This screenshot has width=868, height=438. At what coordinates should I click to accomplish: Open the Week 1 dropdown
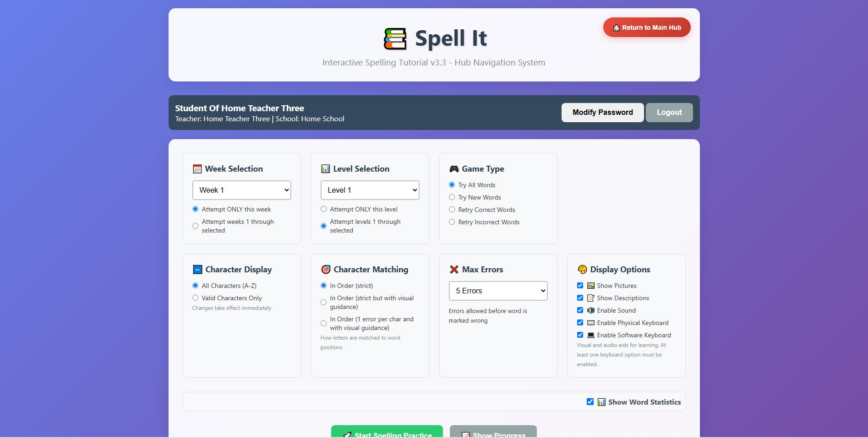point(242,190)
